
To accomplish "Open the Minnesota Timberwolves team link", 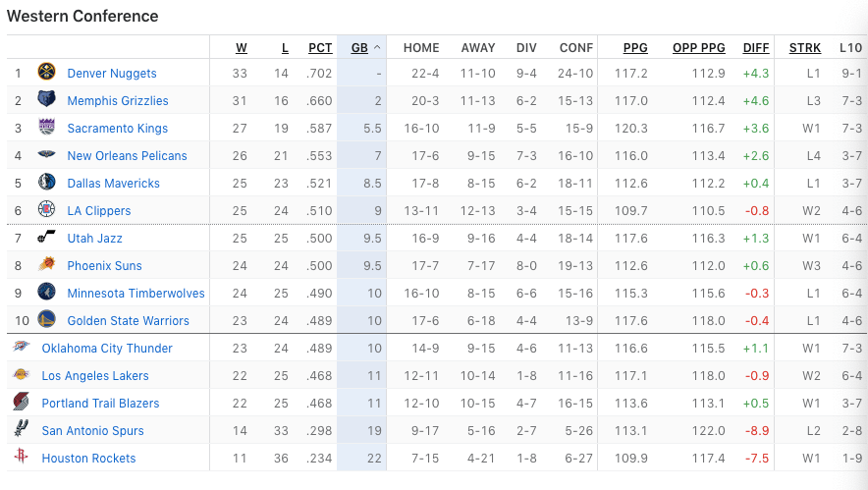I will tap(136, 293).
